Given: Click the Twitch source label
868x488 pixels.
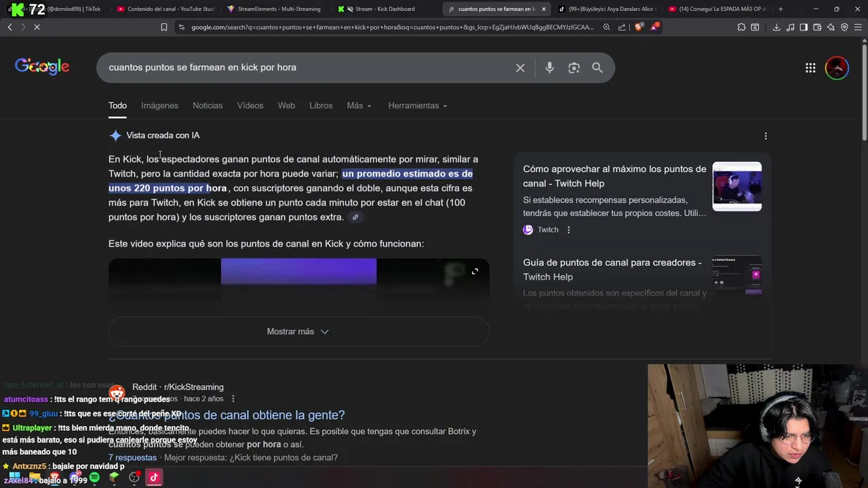Looking at the screenshot, I should [x=548, y=230].
